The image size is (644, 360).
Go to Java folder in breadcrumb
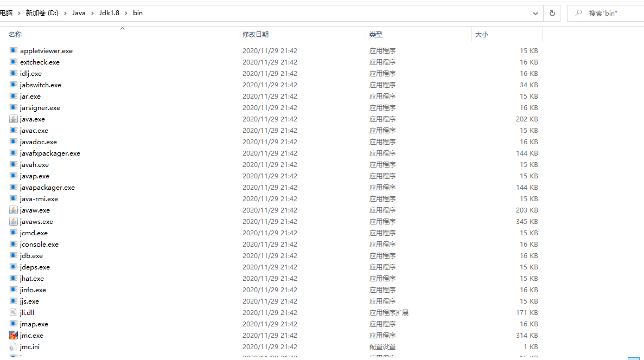79,13
